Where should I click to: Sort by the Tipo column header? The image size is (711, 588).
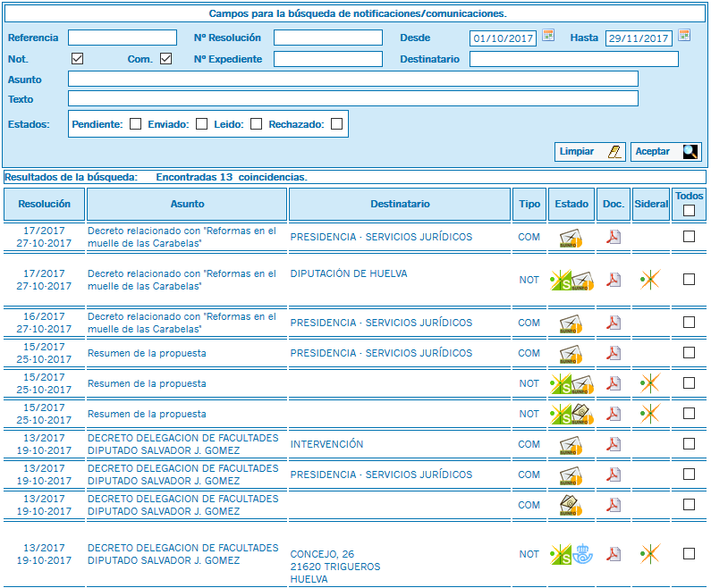529,204
